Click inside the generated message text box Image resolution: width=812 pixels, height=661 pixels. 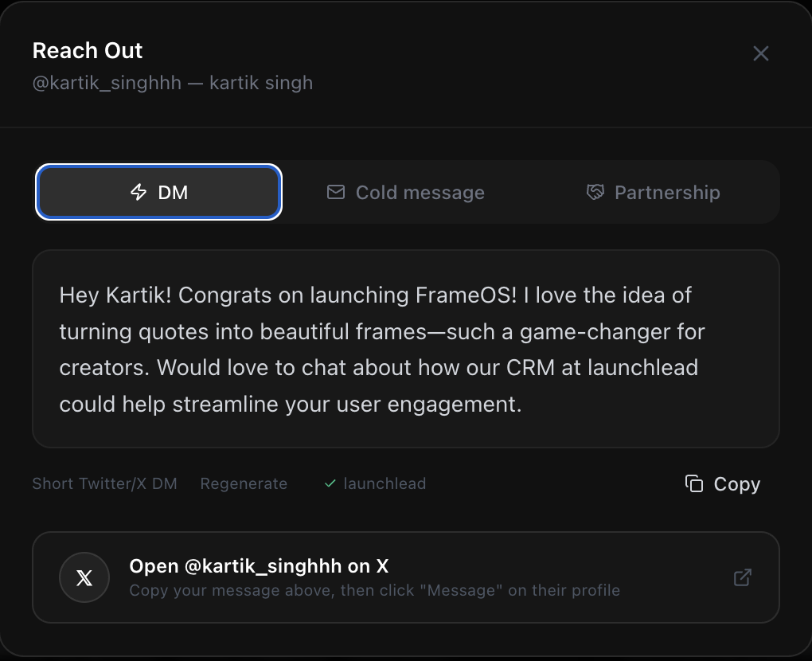point(405,349)
